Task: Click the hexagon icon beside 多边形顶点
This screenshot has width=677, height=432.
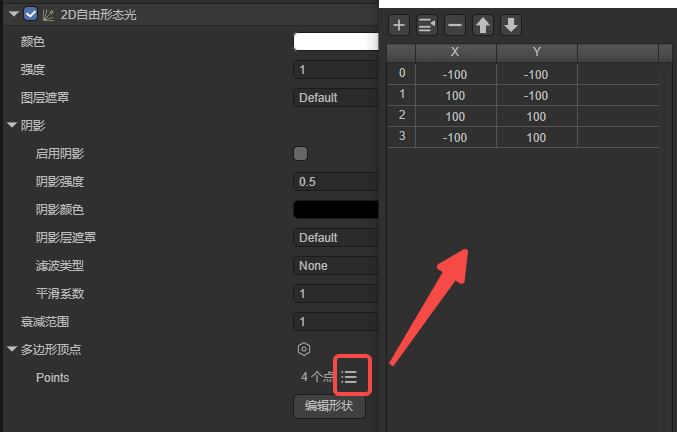Action: tap(304, 349)
